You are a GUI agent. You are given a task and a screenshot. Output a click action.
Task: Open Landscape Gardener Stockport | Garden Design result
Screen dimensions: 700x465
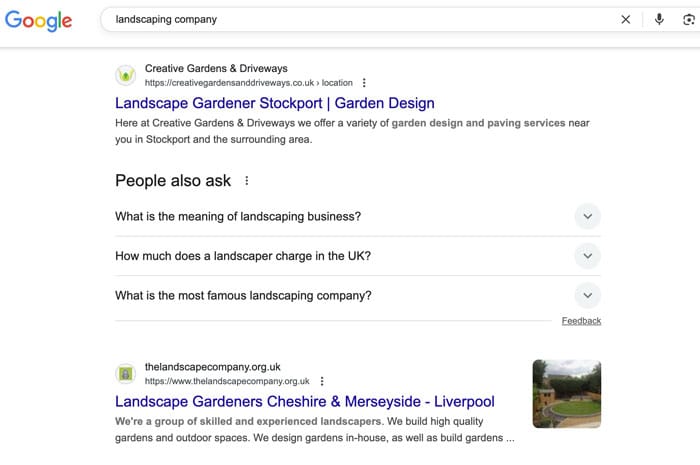(275, 103)
